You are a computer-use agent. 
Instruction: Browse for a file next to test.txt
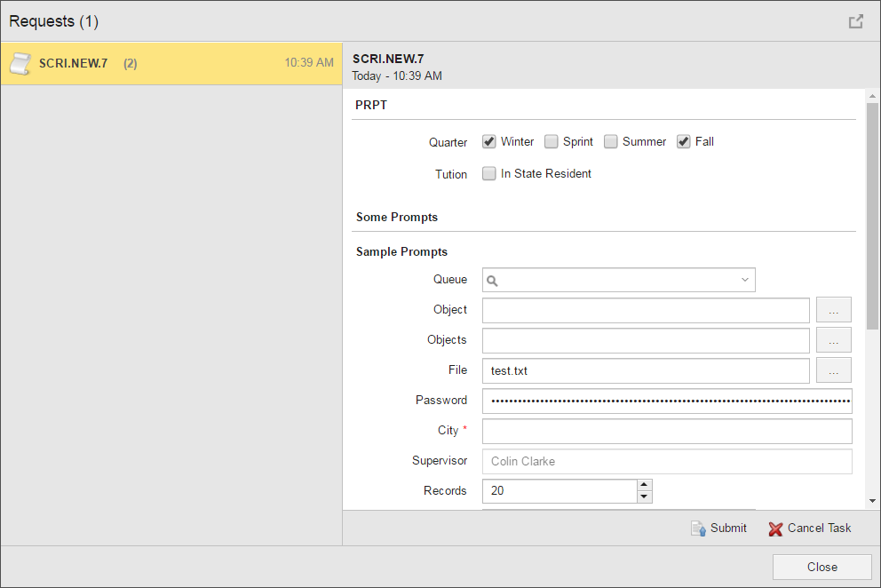coord(833,370)
